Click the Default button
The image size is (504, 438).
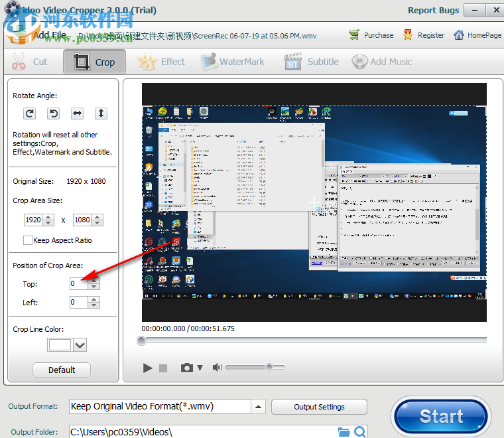(x=62, y=370)
